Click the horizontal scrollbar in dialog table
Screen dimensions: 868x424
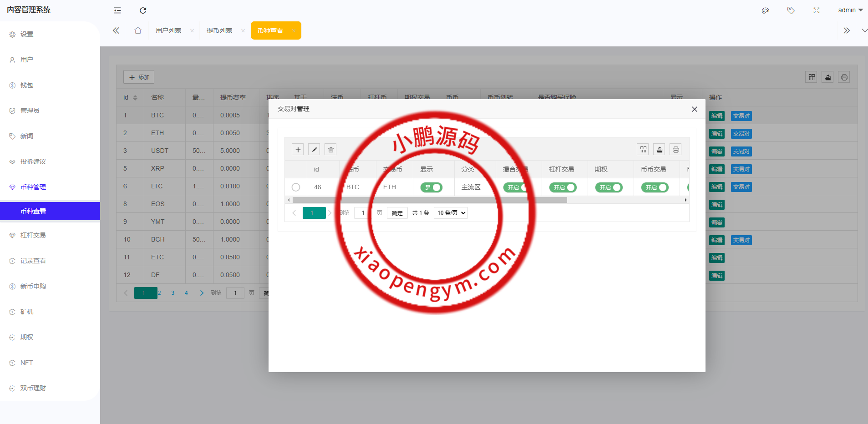(x=430, y=200)
